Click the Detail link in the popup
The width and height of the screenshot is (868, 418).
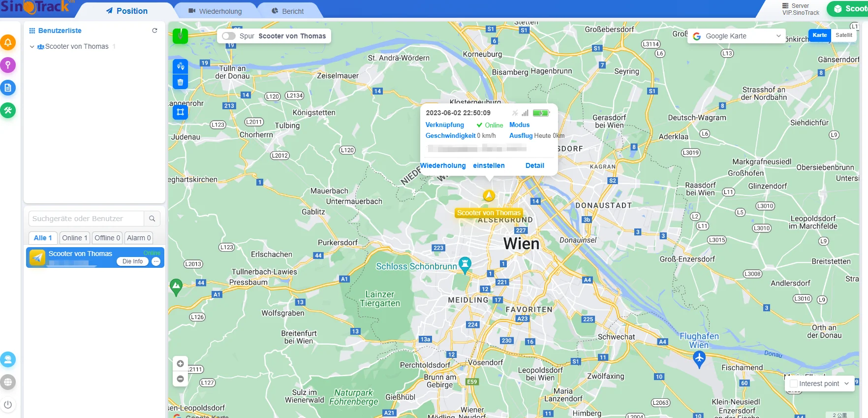point(534,165)
